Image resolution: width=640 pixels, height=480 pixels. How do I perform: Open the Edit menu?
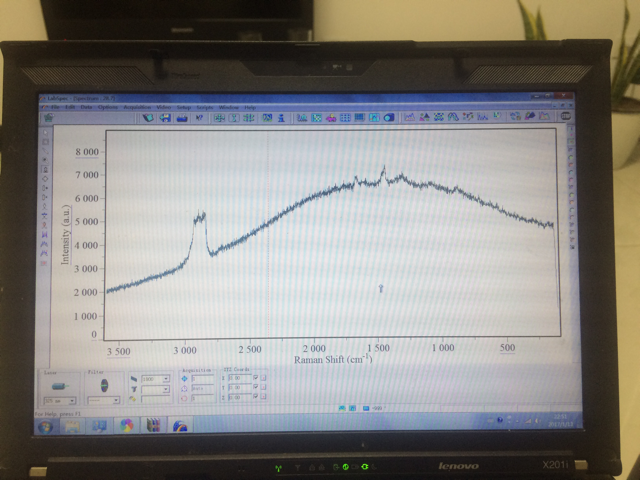click(70, 107)
